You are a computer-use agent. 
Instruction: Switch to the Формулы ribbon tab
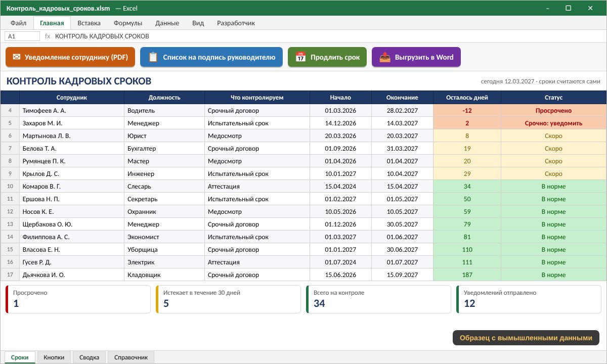point(128,23)
